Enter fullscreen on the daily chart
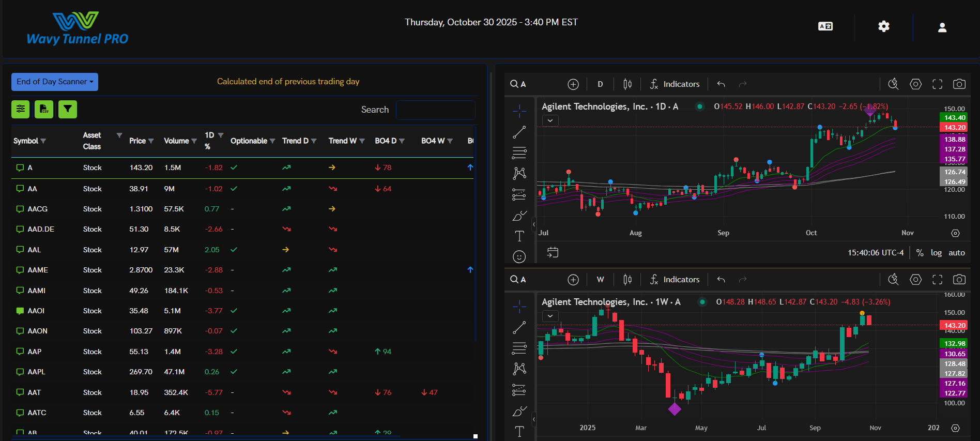Image resolution: width=980 pixels, height=441 pixels. (937, 84)
